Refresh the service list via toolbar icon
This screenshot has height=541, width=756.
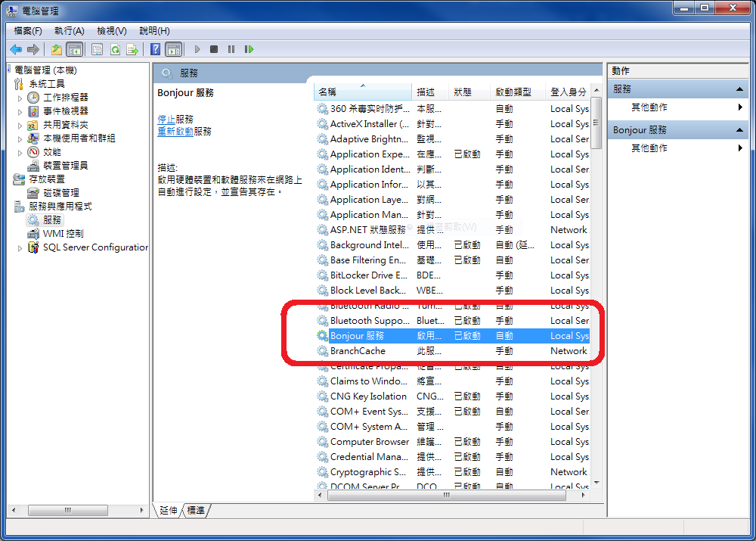coord(115,48)
